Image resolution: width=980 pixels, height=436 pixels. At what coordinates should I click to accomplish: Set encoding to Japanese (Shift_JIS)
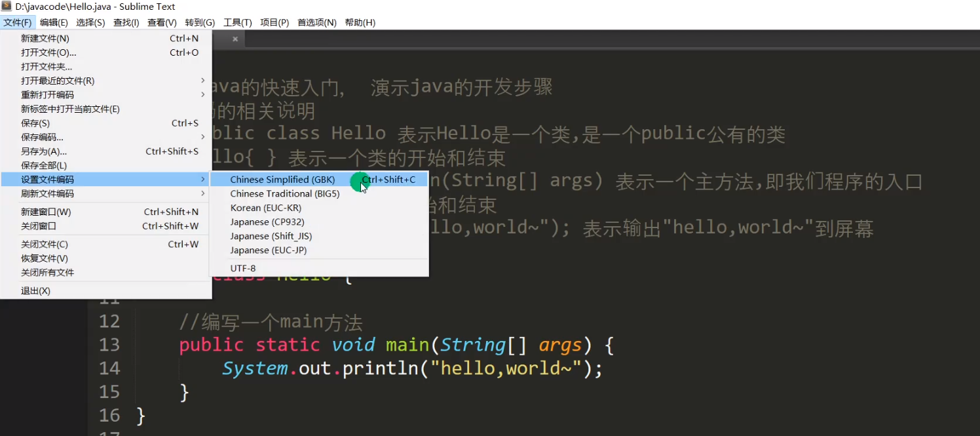(x=319, y=236)
